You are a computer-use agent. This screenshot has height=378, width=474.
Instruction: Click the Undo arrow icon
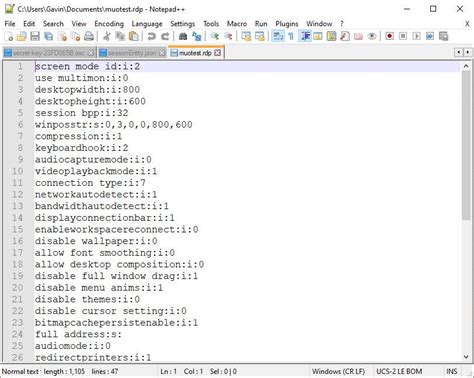coord(152,36)
